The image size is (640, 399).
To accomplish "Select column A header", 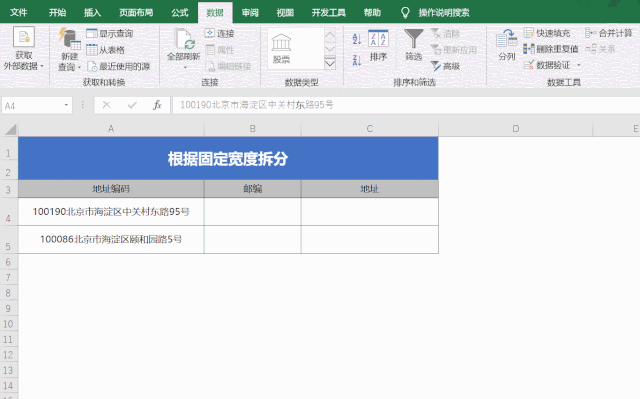I will click(111, 129).
